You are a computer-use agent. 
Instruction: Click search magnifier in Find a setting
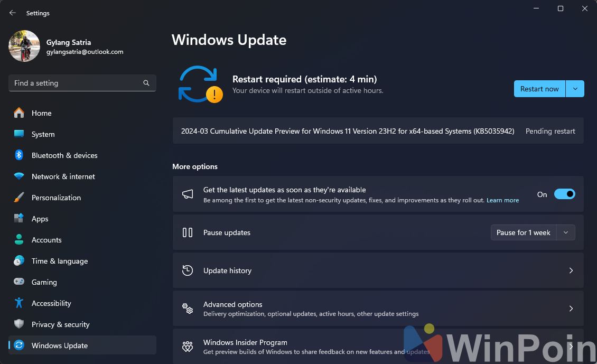click(x=146, y=83)
